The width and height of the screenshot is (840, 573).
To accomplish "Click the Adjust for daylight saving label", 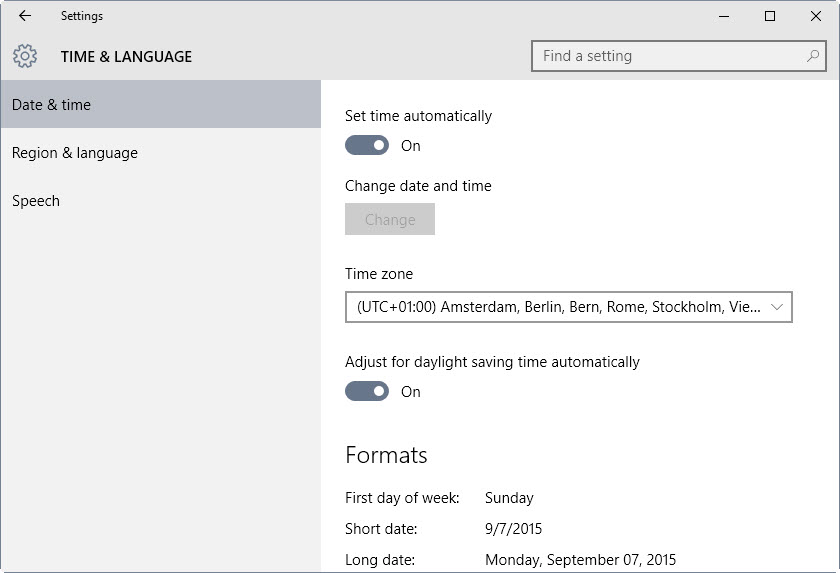I will pos(492,362).
